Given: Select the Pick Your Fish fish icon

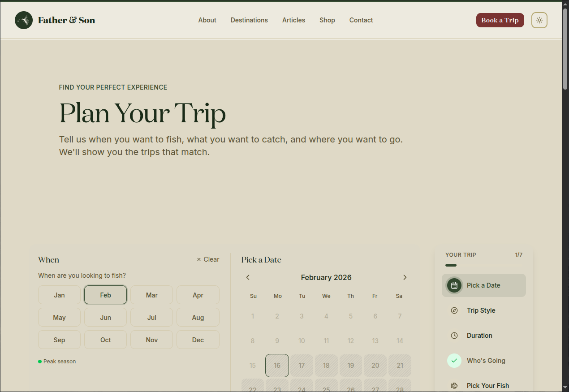Looking at the screenshot, I should tap(454, 385).
